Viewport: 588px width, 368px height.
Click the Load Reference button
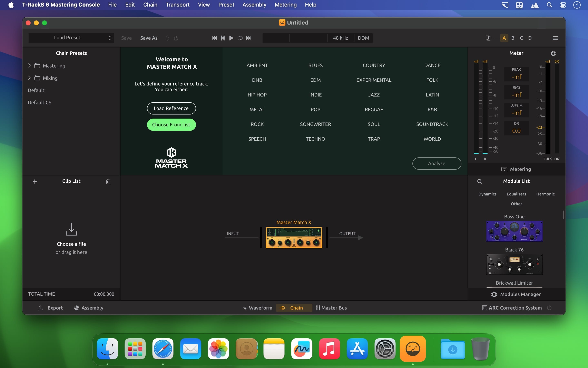(171, 108)
